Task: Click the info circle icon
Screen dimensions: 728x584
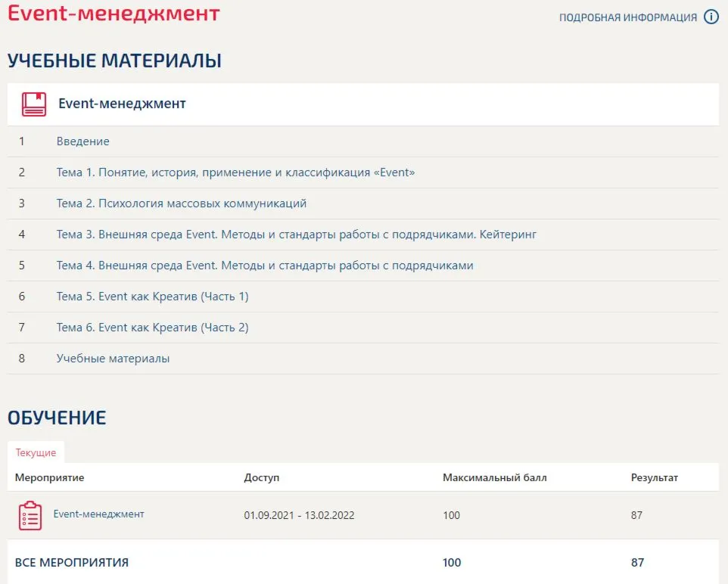Action: [711, 17]
